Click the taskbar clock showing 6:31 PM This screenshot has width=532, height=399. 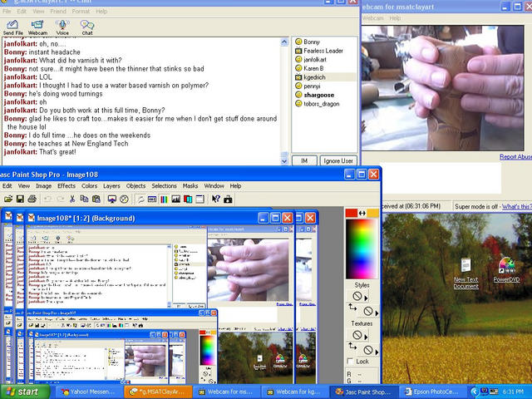click(514, 392)
